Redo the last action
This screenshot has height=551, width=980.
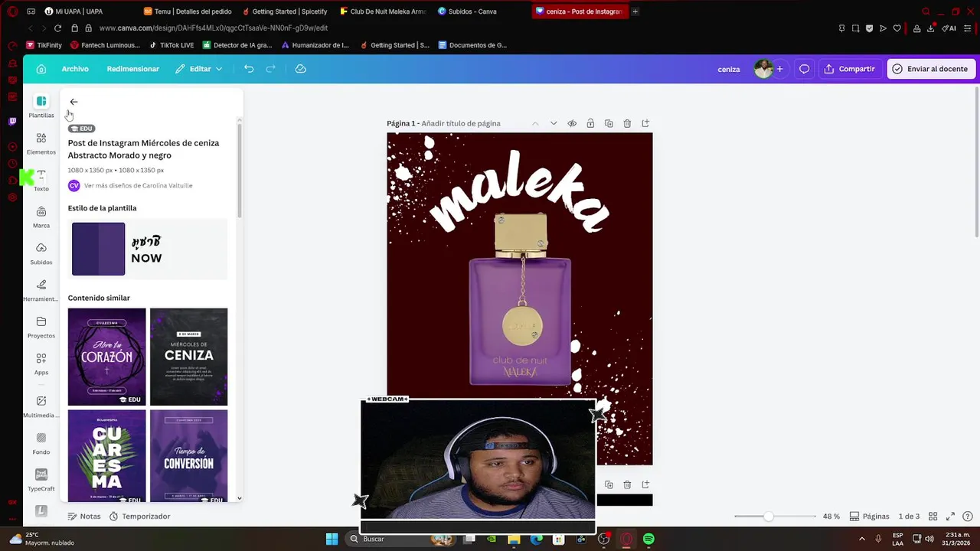pyautogui.click(x=270, y=69)
